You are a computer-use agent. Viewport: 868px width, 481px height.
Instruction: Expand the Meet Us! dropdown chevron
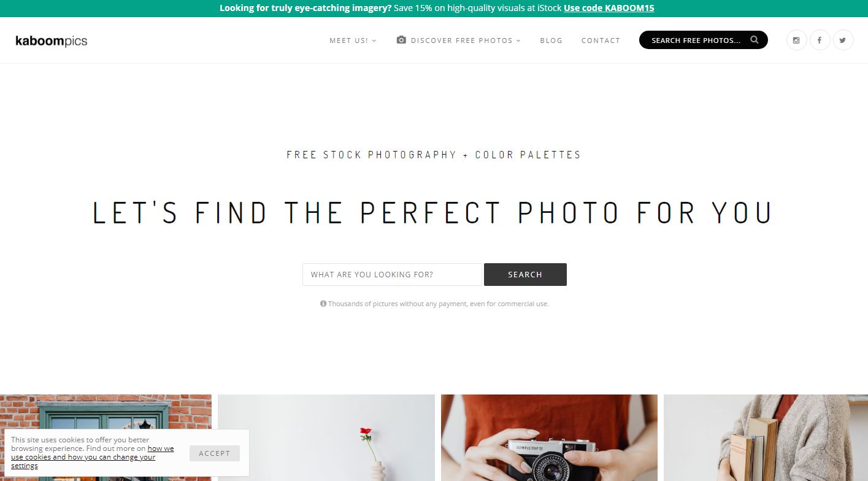(x=374, y=40)
